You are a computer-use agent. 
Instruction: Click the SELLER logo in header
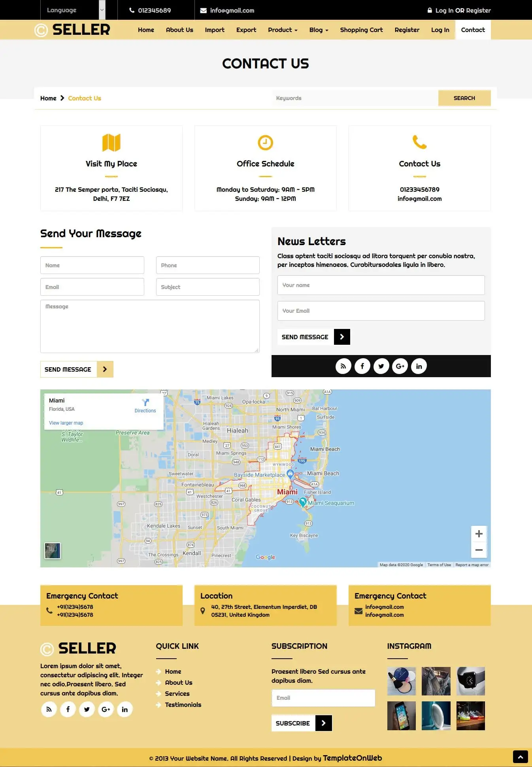pos(72,30)
